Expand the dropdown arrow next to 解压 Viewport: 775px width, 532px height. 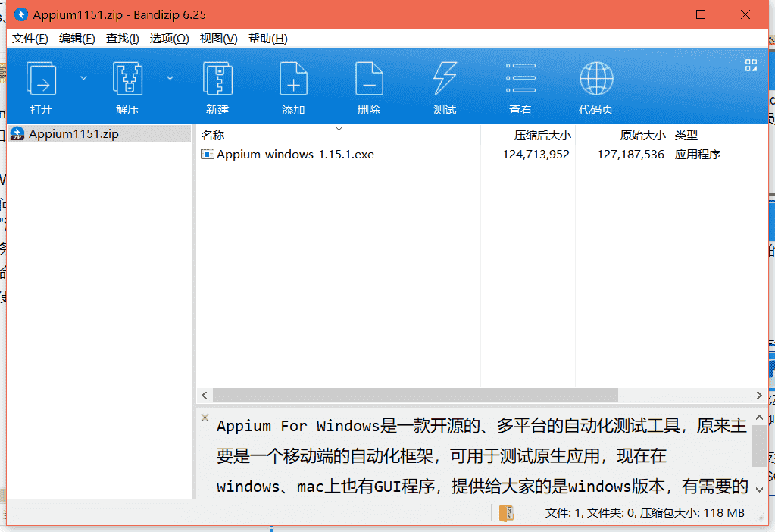tap(170, 78)
